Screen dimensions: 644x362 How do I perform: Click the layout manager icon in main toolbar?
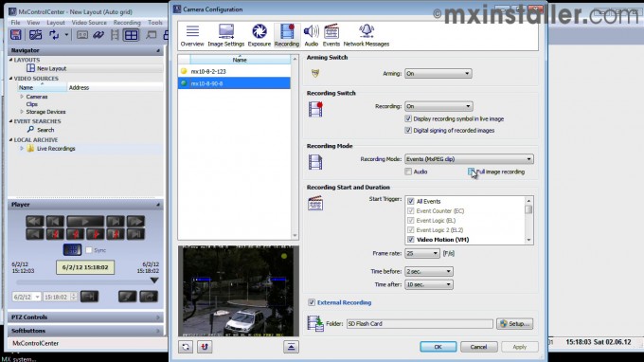[x=35, y=35]
